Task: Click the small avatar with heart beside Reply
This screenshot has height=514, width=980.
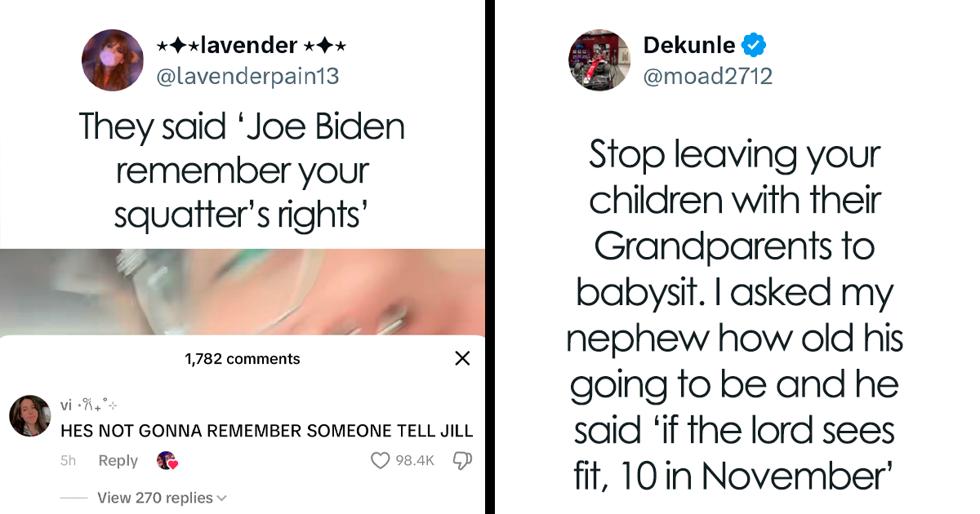Action: [167, 461]
